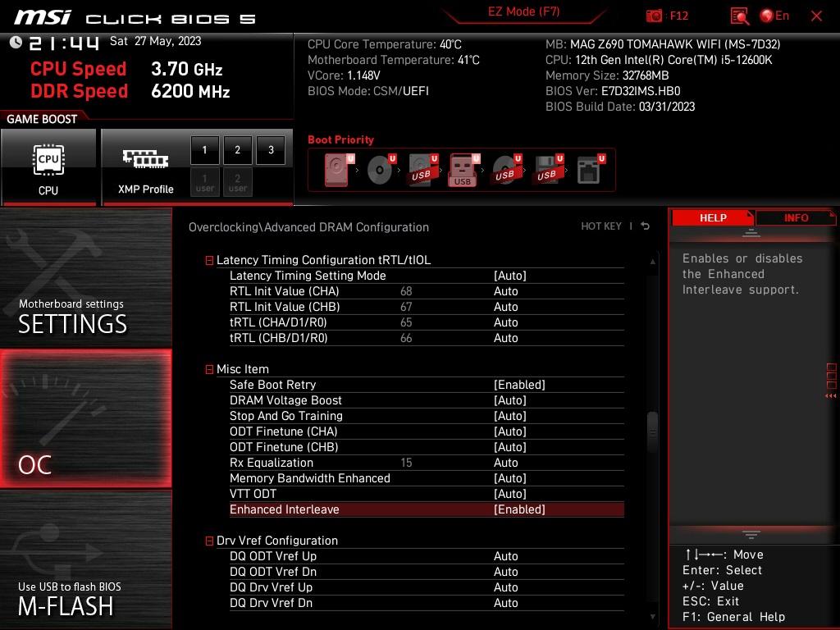Select XMP profile 2
The width and height of the screenshot is (840, 630).
(237, 150)
